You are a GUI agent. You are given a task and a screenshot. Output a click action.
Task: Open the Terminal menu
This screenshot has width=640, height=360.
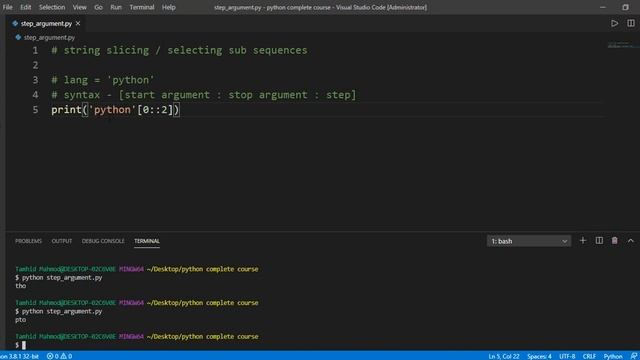click(142, 7)
